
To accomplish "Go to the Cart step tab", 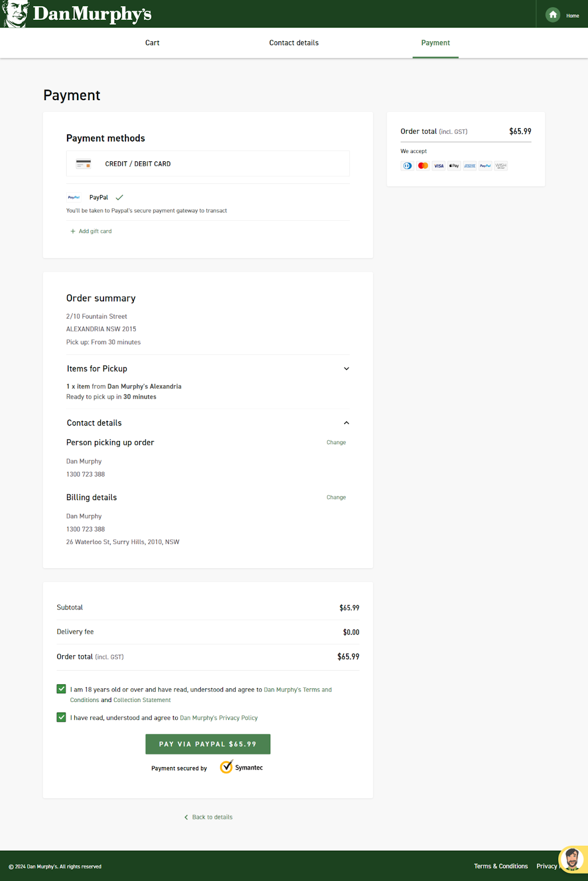I will (x=153, y=43).
